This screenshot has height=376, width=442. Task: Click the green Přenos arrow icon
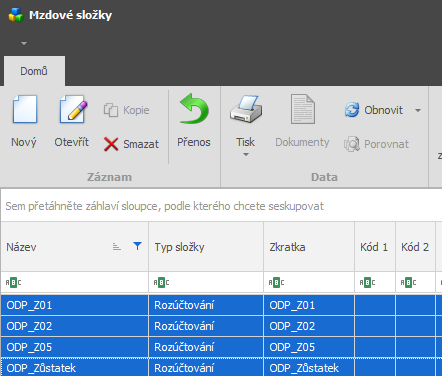(x=194, y=108)
